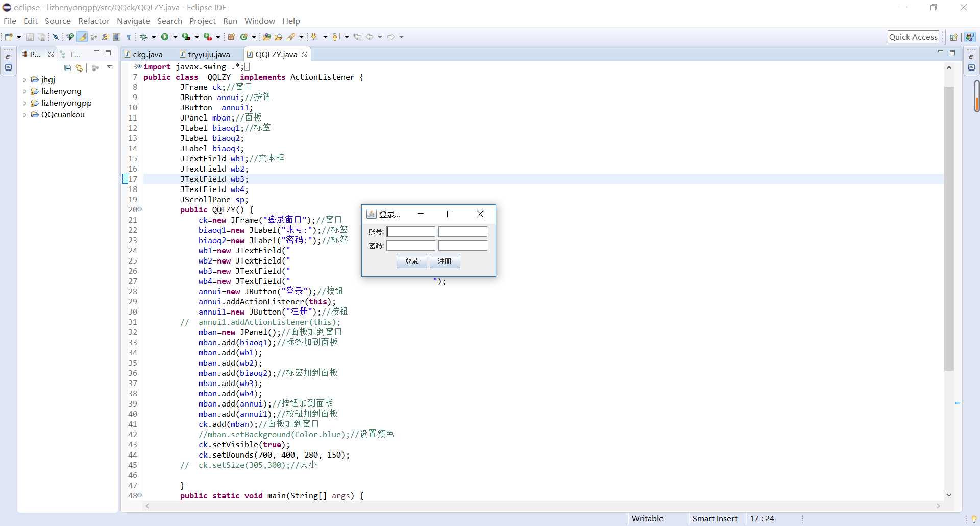The height and width of the screenshot is (526, 980).
Task: Open the Debug configurations dropdown arrow
Action: coord(154,37)
